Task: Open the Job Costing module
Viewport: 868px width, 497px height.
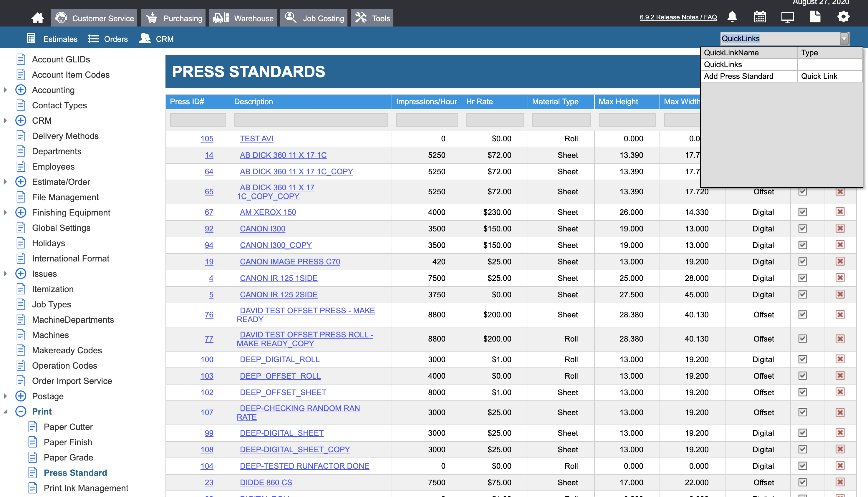Action: click(x=314, y=18)
